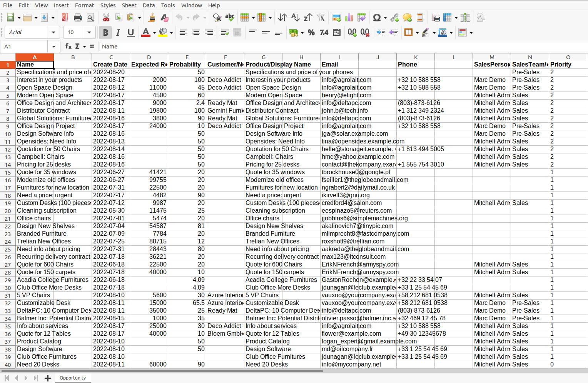
Task: Toggle Italic formatting
Action: pyautogui.click(x=118, y=32)
